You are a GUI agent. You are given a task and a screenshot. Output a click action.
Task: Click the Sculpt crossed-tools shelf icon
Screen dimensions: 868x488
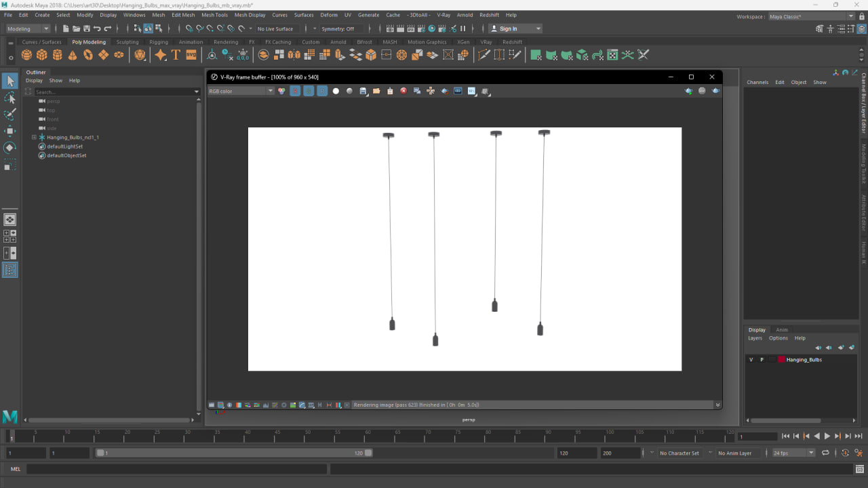tap(643, 55)
